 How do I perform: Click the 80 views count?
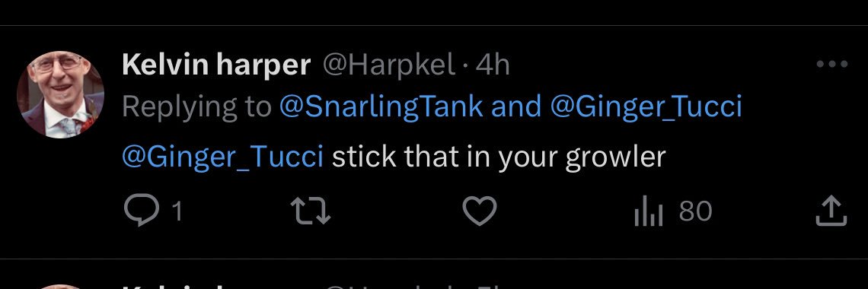click(695, 211)
